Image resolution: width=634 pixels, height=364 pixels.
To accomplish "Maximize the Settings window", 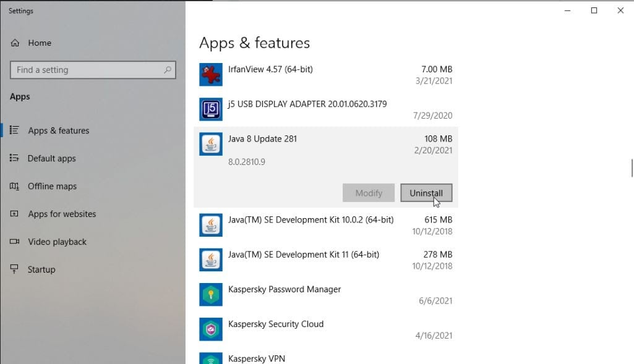I will point(594,11).
